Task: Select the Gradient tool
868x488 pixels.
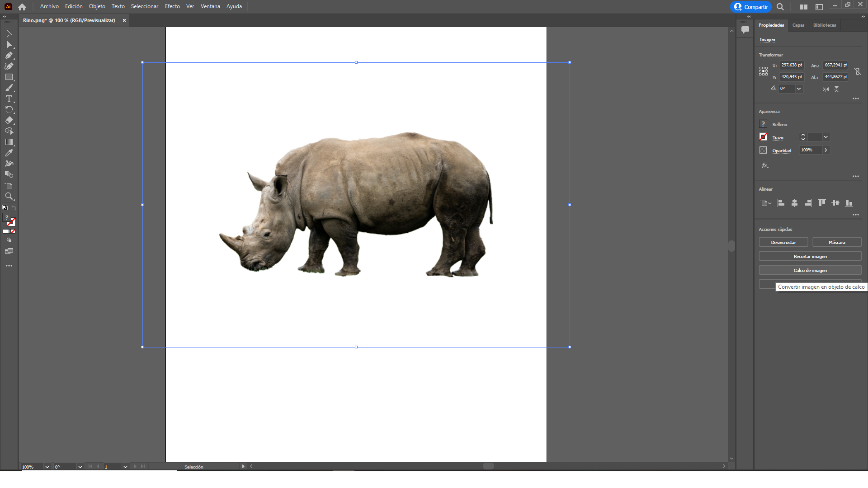Action: (x=9, y=142)
